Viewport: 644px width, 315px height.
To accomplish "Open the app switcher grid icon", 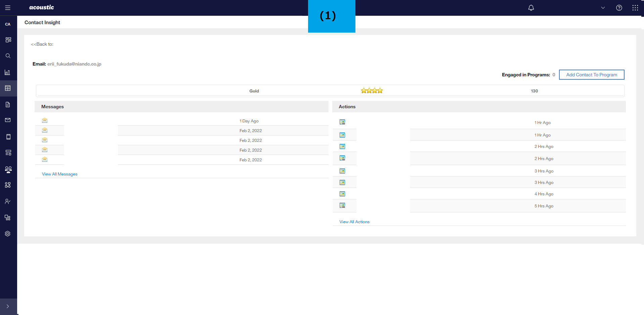I will pos(635,8).
